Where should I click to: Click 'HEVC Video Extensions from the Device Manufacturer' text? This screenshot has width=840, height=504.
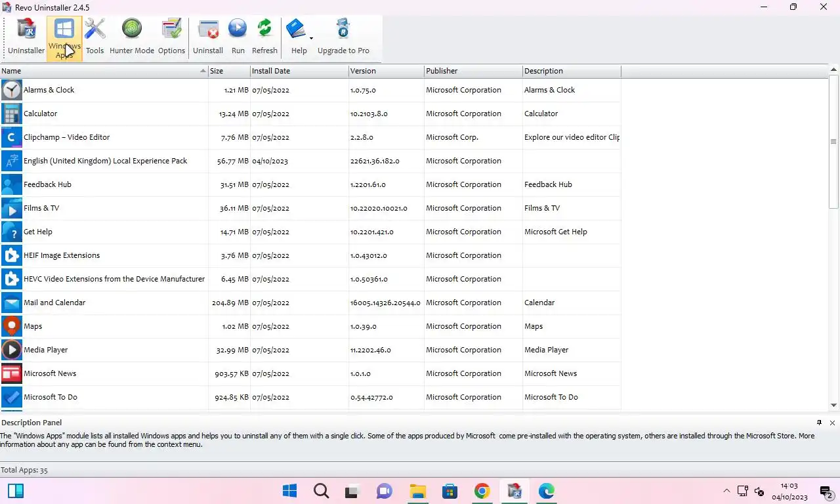coord(114,279)
